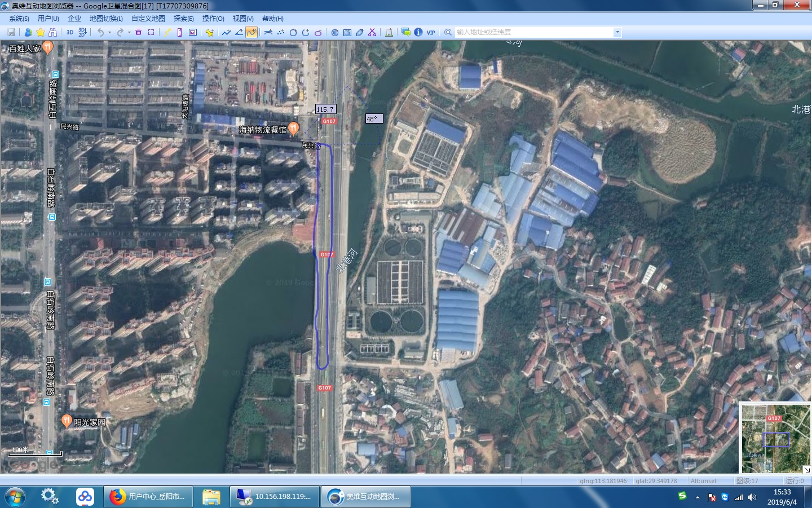Toggle the highlighted draw track tool
The image size is (812, 508).
pyautogui.click(x=251, y=32)
